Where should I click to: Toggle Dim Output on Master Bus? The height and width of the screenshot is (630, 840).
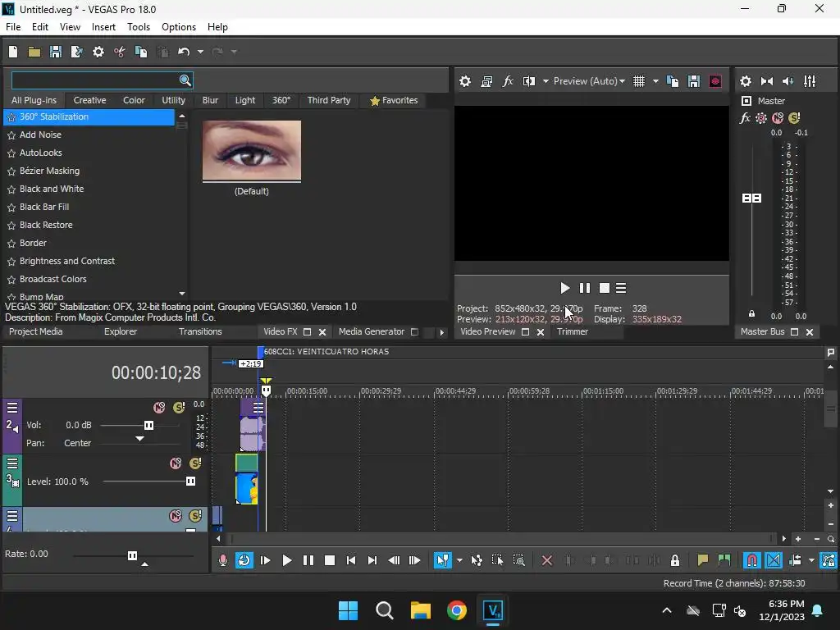(x=788, y=81)
